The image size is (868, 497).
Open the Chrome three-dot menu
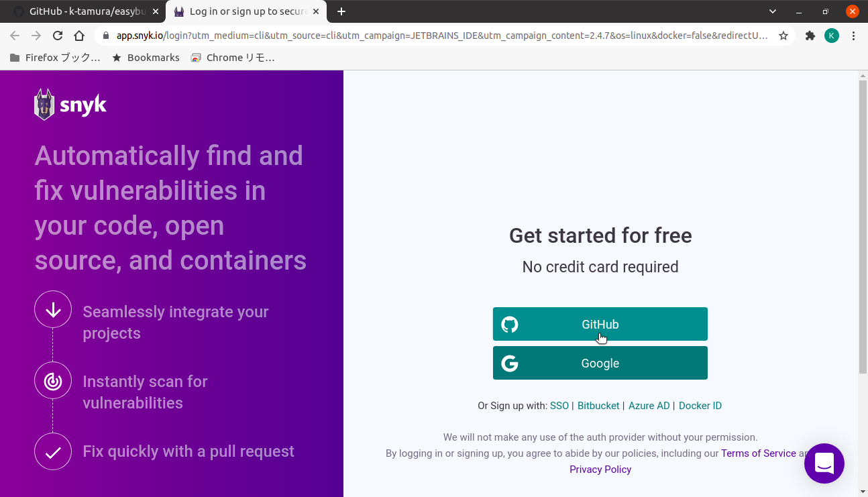coord(853,36)
